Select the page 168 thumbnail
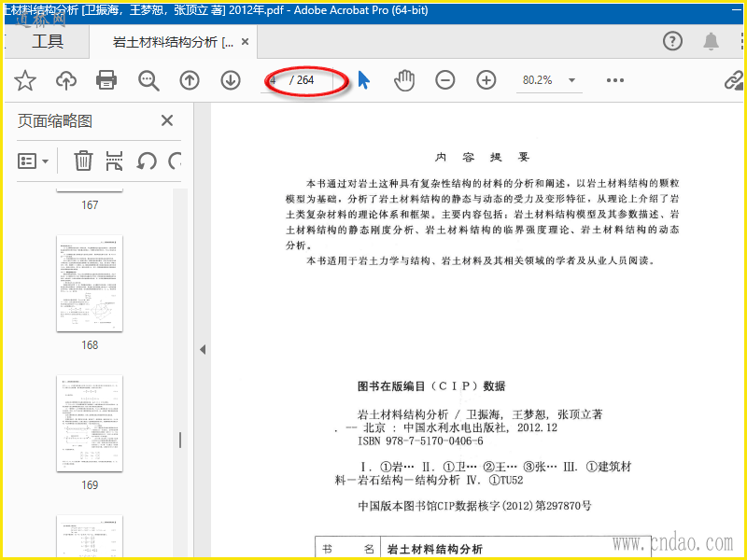Viewport: 747px width, 560px height. point(90,284)
